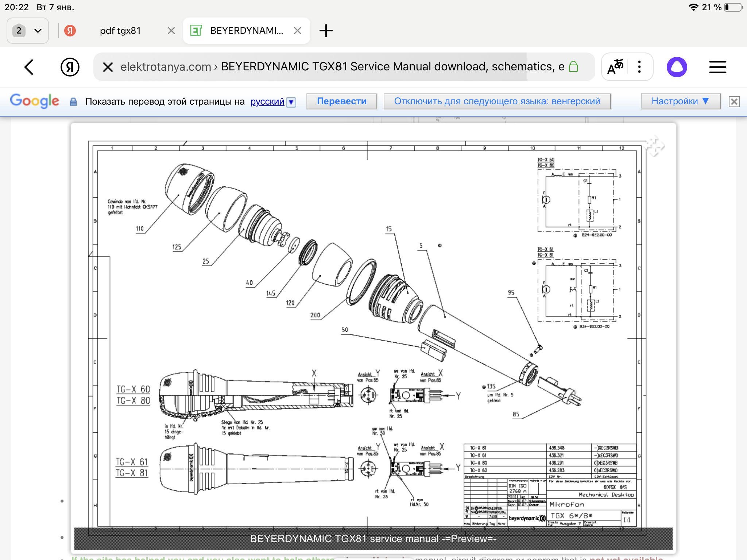Select the BEYERDYNAMI... tab
Viewport: 747px width, 560px height.
pos(247,31)
